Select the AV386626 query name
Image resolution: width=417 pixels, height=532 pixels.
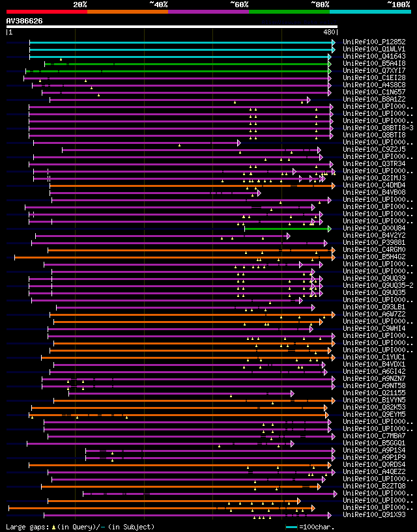point(25,21)
